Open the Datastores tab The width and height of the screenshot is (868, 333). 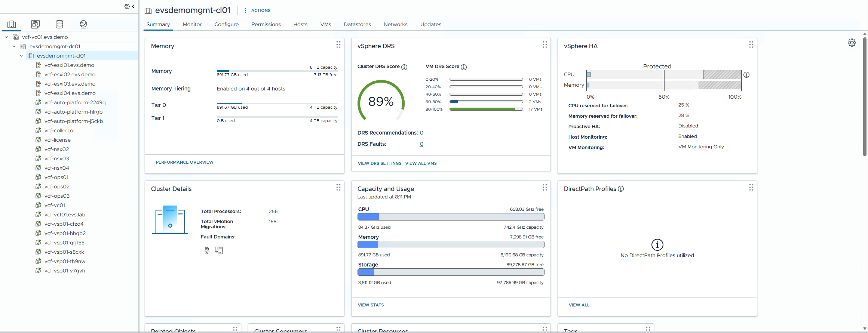(x=358, y=24)
